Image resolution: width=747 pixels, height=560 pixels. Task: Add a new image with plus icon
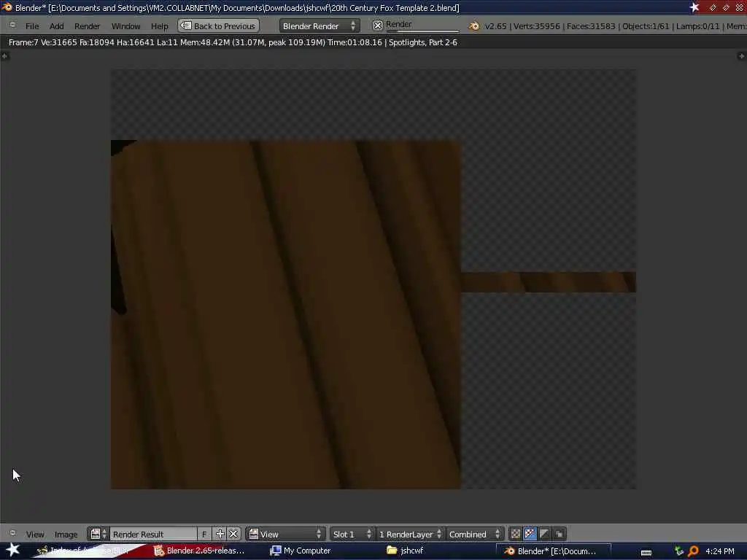coord(220,534)
